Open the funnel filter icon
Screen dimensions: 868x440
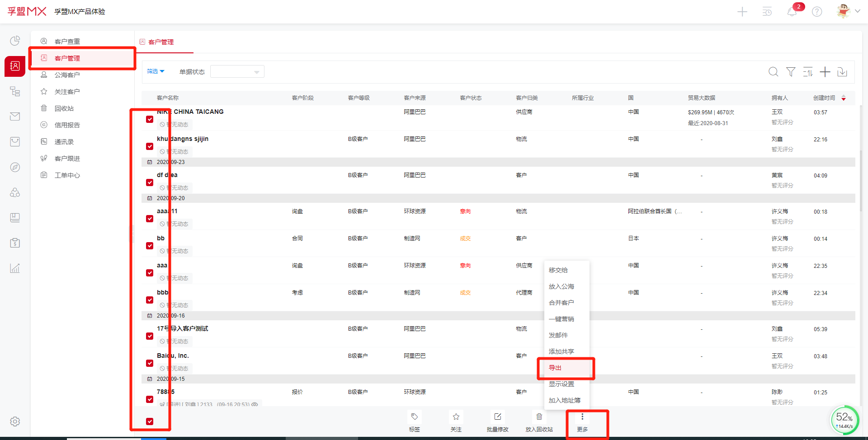click(x=791, y=72)
